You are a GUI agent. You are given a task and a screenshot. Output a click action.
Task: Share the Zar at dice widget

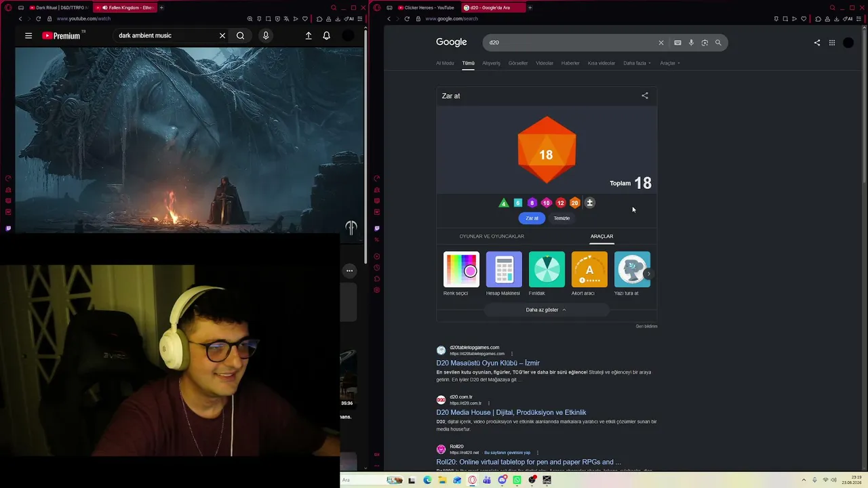[645, 96]
